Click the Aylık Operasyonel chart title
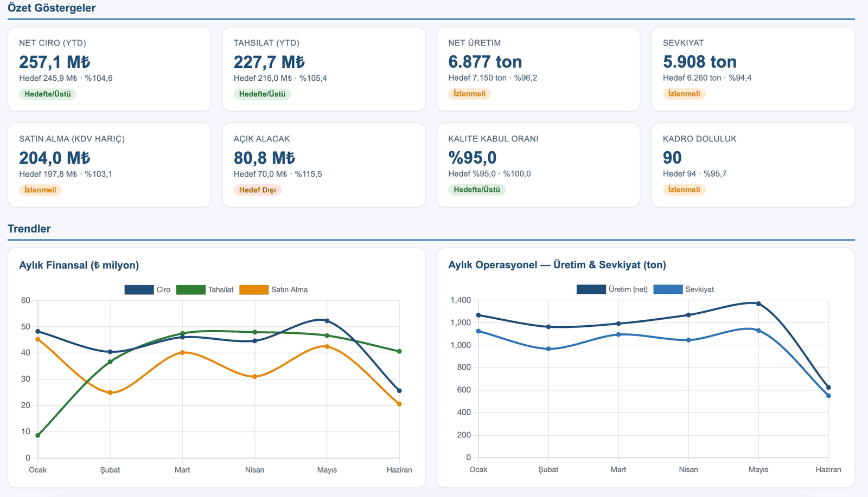Screen dimensions: 868x497 click(557, 265)
